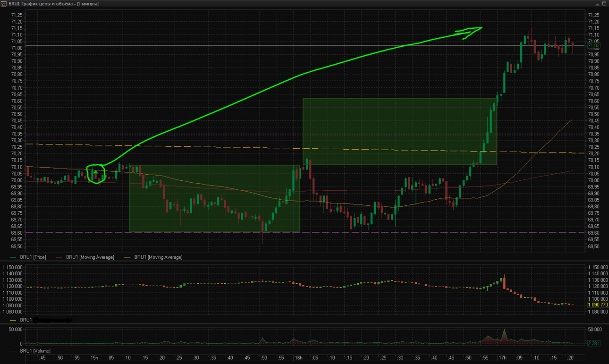Click the 16h label on time axis
Screen dimensions: 609x364
tap(299, 358)
